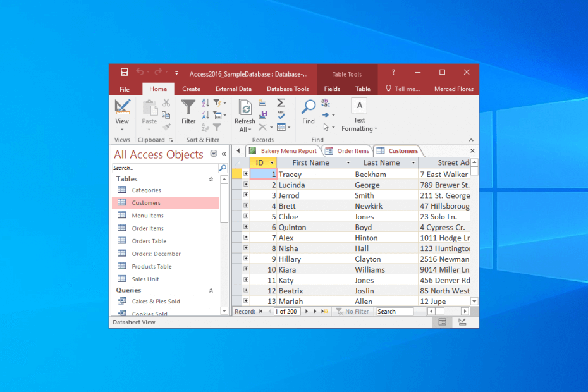Open the Text Formatting button
Viewport: 588px width, 392px height.
359,114
